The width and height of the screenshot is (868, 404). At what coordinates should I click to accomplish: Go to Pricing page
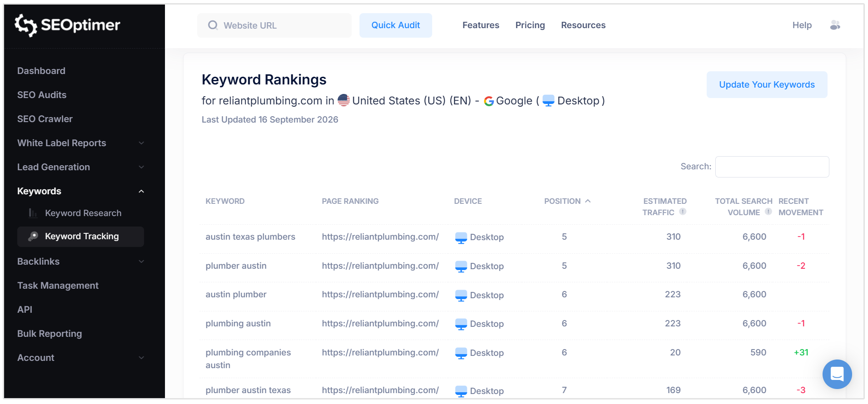pos(530,25)
